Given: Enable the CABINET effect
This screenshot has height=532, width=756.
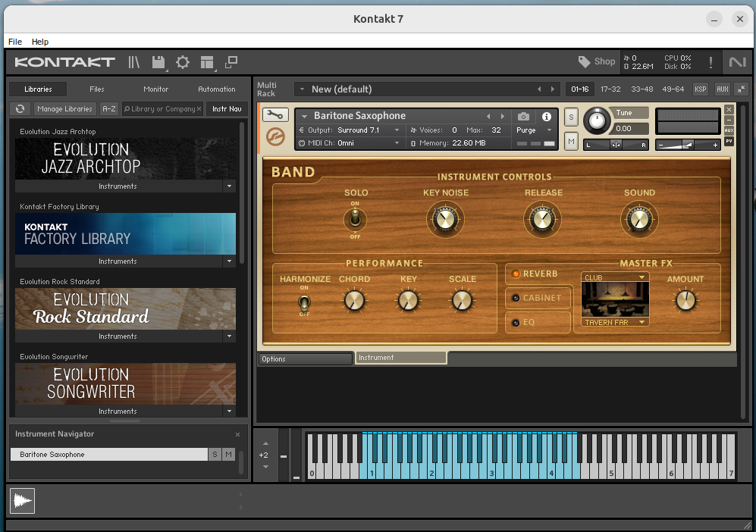Looking at the screenshot, I should 516,298.
